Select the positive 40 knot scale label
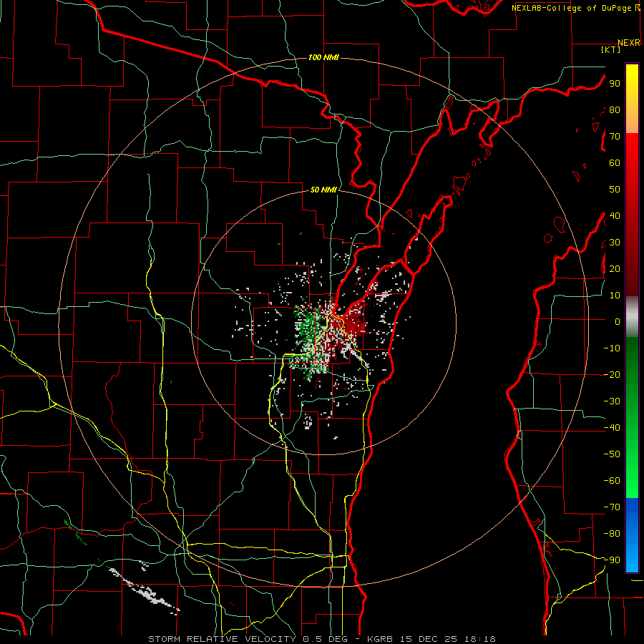644x644 pixels. click(615, 215)
